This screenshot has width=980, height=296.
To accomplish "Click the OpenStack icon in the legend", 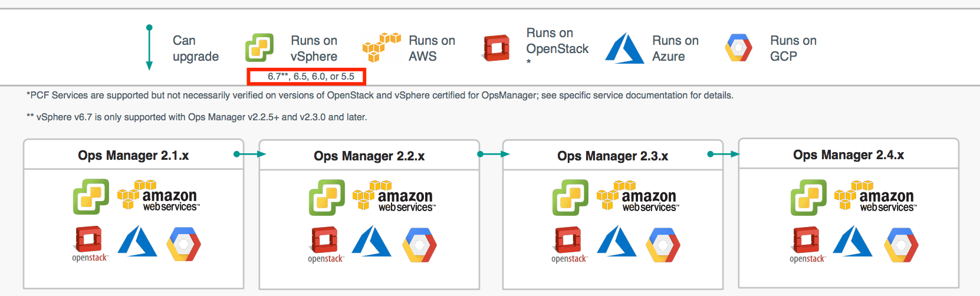I will coord(496,48).
